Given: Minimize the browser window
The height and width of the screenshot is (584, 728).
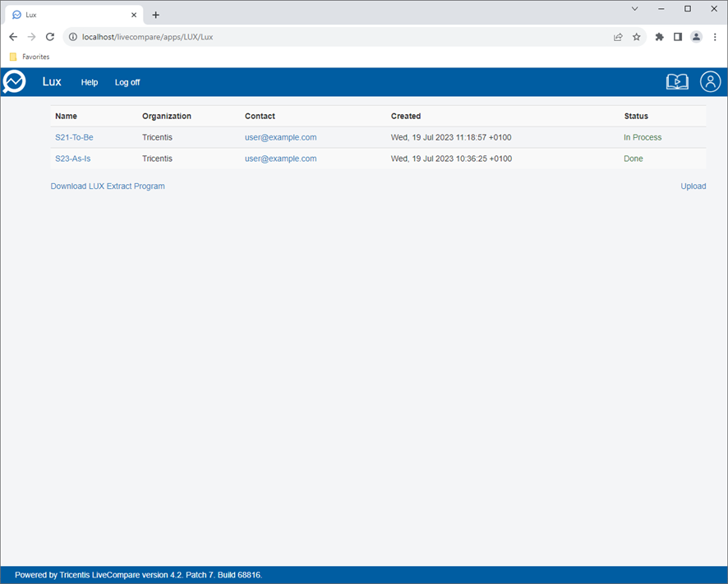Looking at the screenshot, I should click(x=661, y=9).
